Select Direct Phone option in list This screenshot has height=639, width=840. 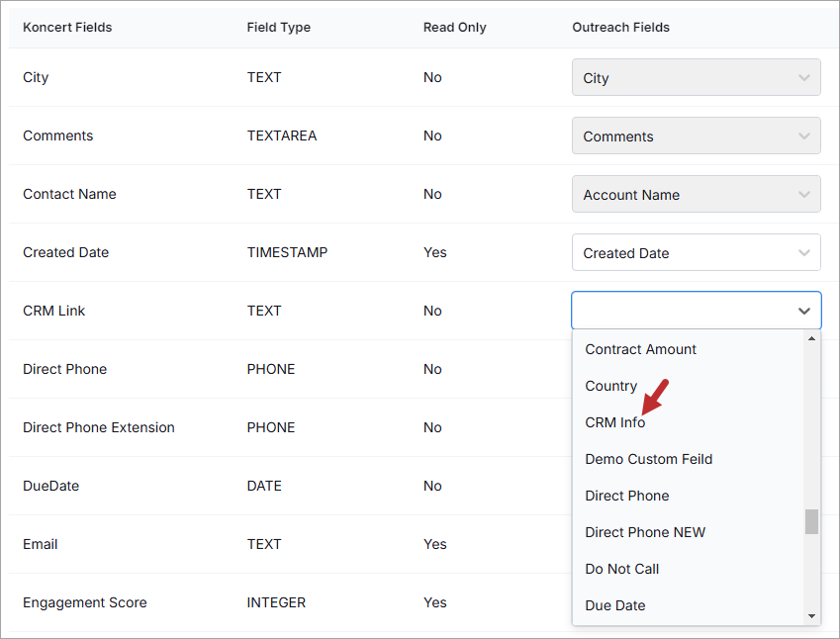click(x=627, y=496)
